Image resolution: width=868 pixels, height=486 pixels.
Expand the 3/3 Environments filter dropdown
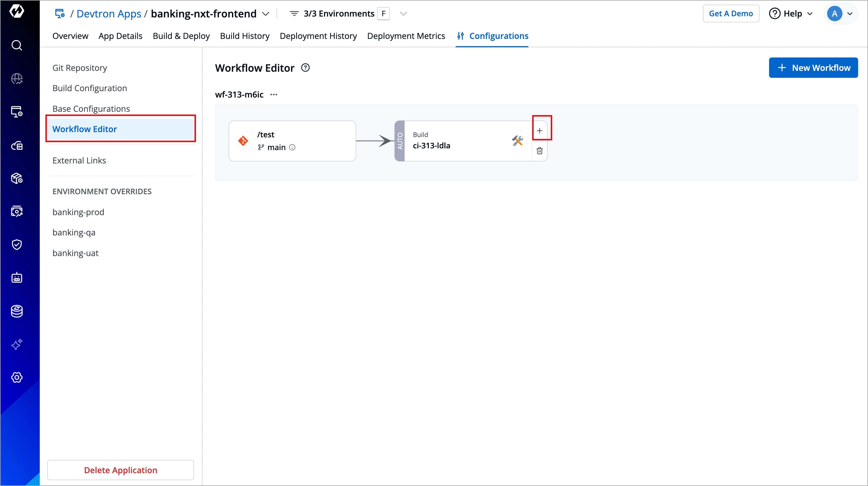[403, 14]
